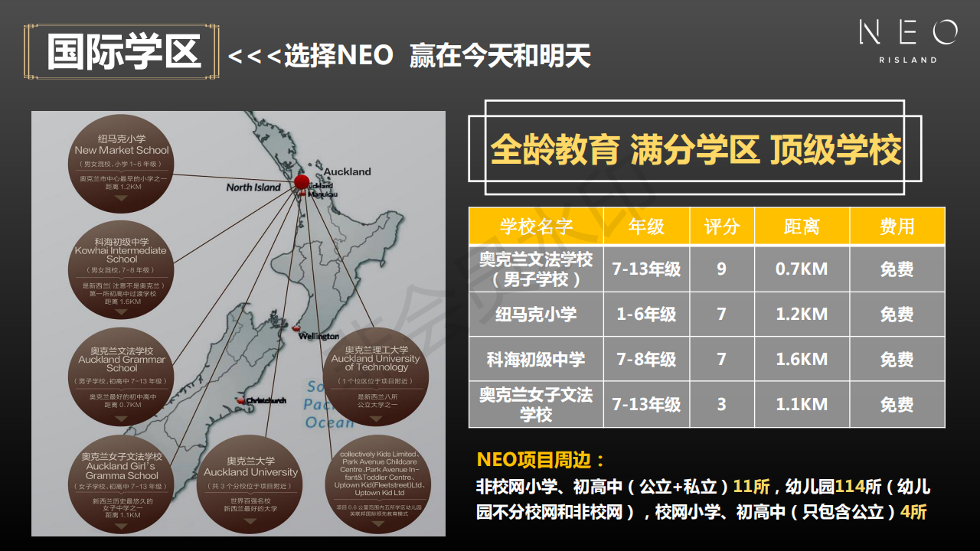Click the slogan 选择NEO 赢在今天和明天
Screen dimensions: 980x551
pyautogui.click(x=409, y=55)
